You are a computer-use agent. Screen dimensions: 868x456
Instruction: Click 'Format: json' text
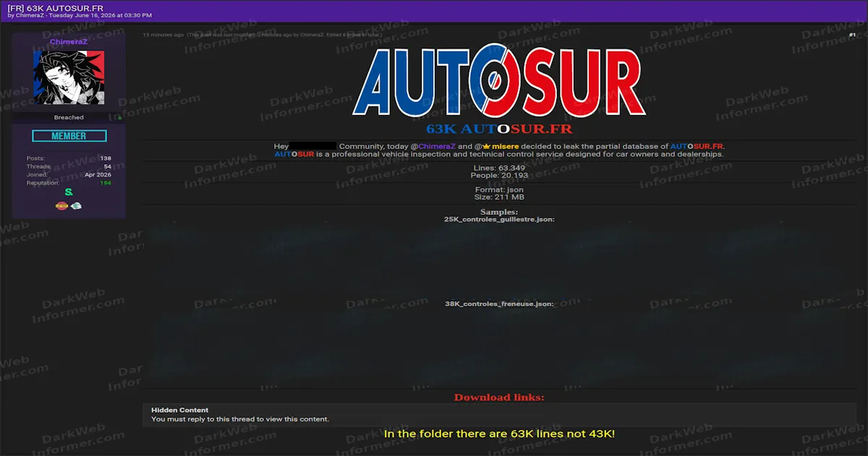(499, 190)
